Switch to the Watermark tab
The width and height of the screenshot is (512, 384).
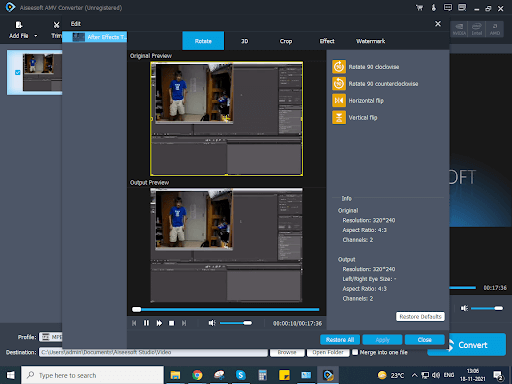tap(370, 41)
